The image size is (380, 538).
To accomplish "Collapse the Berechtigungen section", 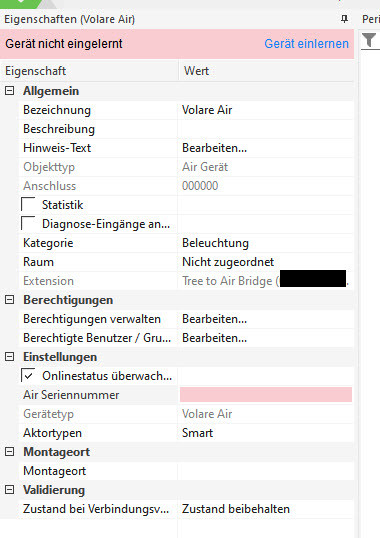I will [10, 300].
